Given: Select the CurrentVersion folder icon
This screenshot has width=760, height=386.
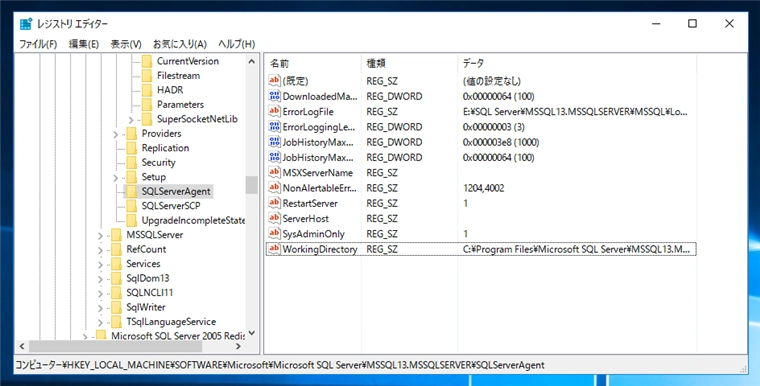Looking at the screenshot, I should pyautogui.click(x=147, y=61).
